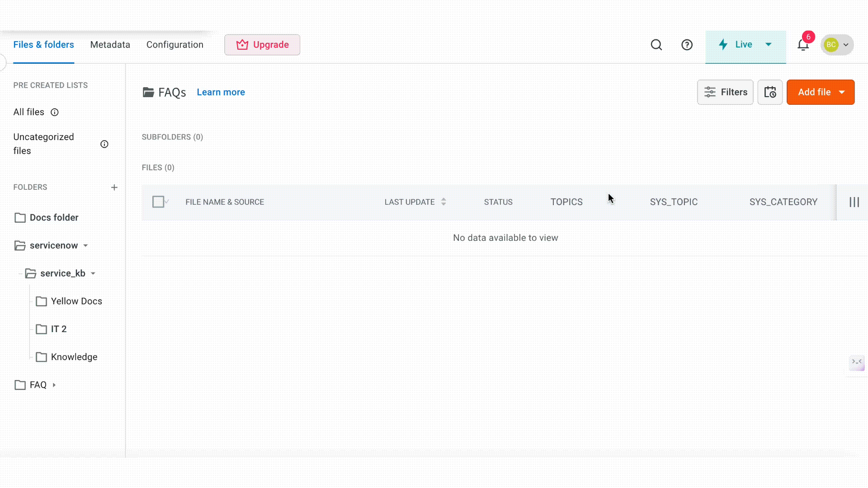Switch to the Configuration tab
Viewport: 868px width, 488px height.
coord(175,45)
